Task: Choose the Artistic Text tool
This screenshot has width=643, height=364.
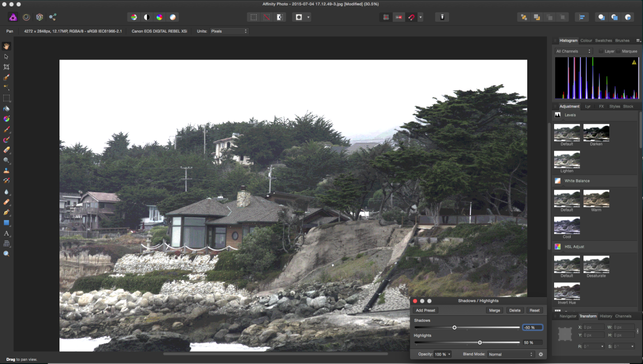Action: pyautogui.click(x=6, y=233)
